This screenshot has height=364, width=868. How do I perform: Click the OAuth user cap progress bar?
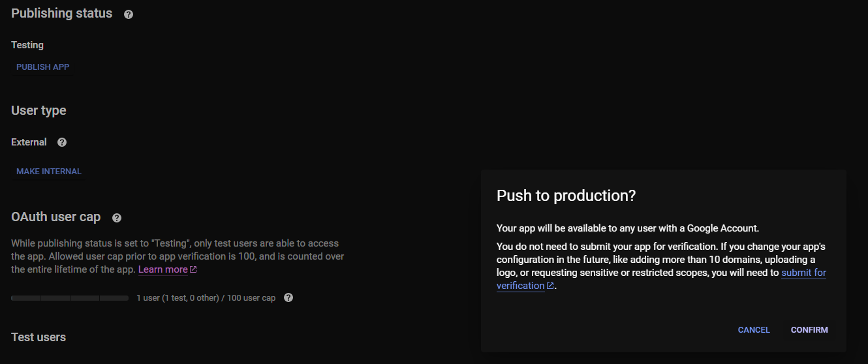click(x=70, y=298)
